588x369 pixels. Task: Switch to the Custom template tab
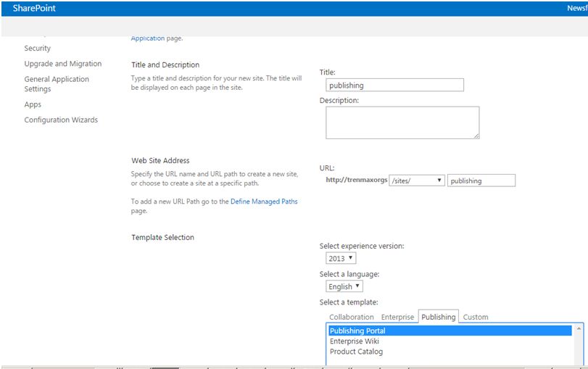pyautogui.click(x=476, y=318)
